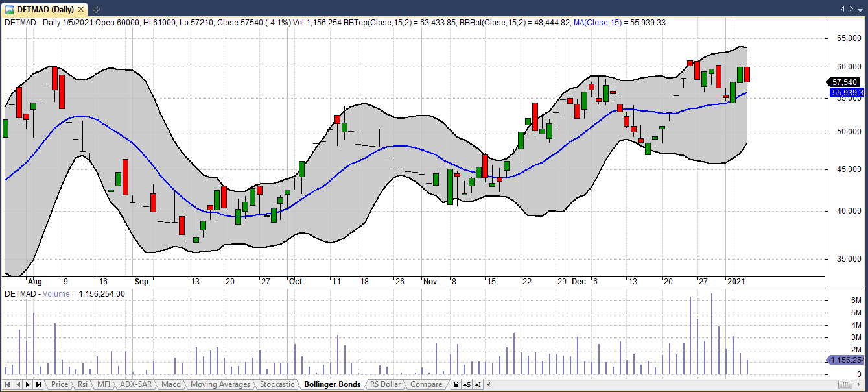This screenshot has width=868, height=392.
Task: Toggle the symbol link 'S' button
Action: coord(467,384)
